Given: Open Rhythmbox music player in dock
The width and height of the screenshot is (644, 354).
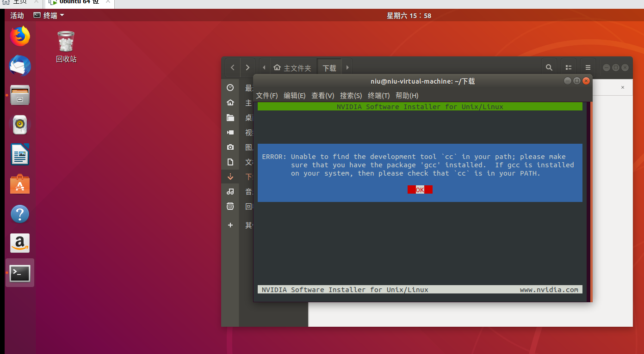Looking at the screenshot, I should point(20,125).
